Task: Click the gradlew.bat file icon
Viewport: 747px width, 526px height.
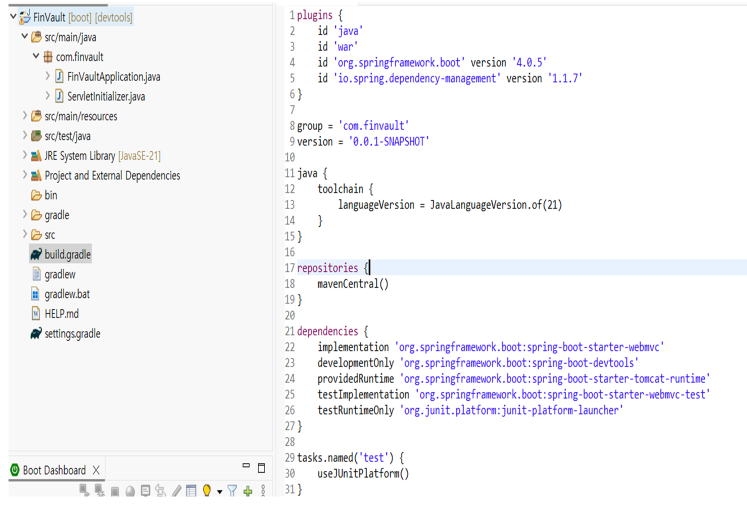Action: tap(36, 294)
